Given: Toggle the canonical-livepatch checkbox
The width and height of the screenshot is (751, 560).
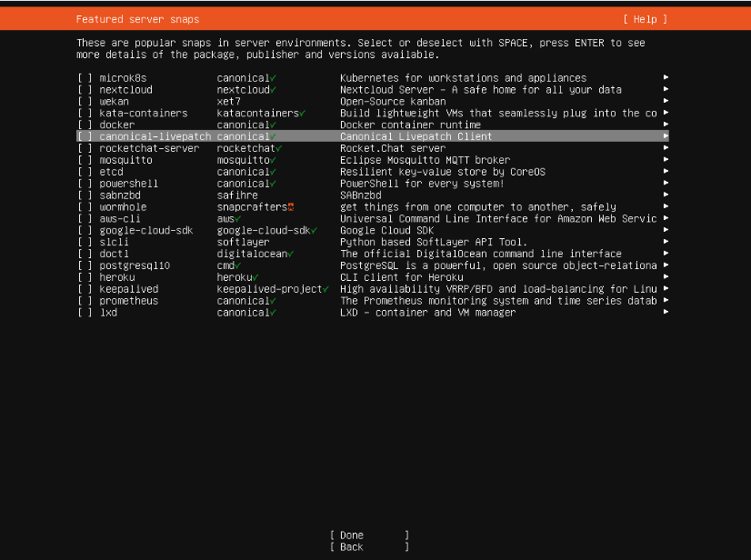Looking at the screenshot, I should [85, 136].
